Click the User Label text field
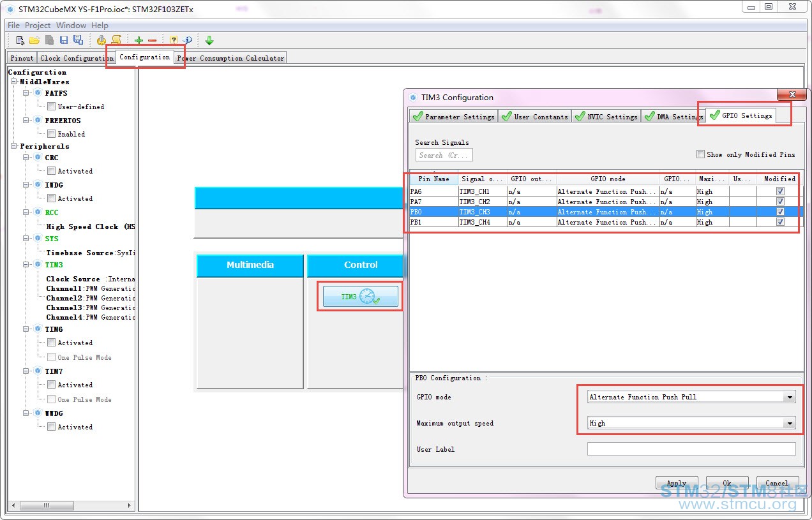 [x=691, y=449]
